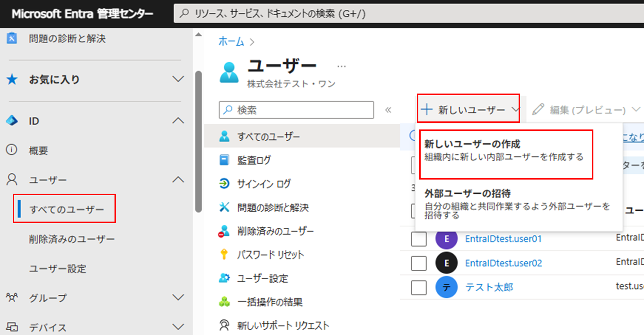Viewport: 644px width, 335px height.
Task: Collapse the ID section chevron
Action: coord(178,120)
